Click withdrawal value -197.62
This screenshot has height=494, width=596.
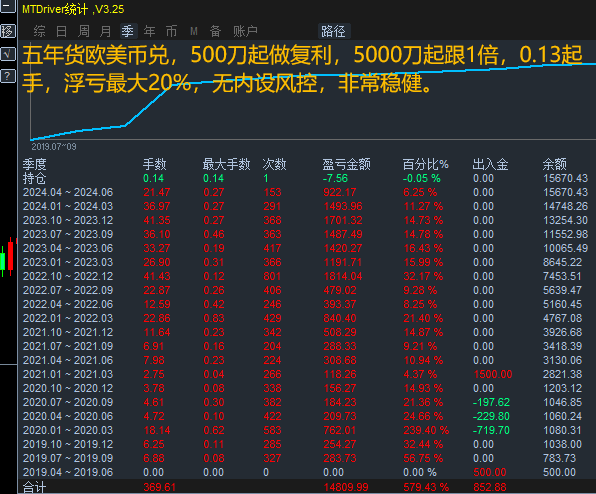tap(491, 402)
